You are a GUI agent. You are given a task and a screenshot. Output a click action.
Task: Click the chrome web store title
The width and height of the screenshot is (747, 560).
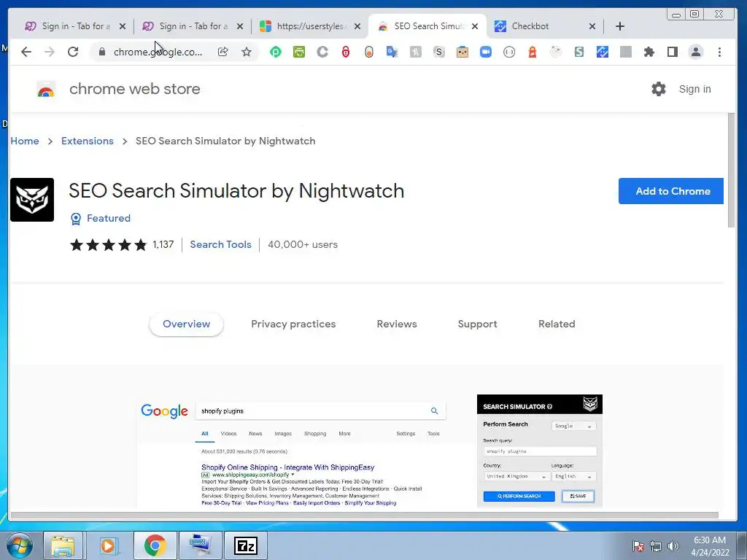[135, 89]
